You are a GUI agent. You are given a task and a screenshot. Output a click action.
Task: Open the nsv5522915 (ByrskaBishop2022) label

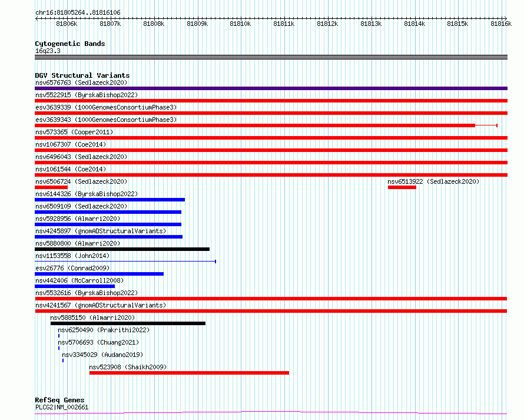[87, 95]
